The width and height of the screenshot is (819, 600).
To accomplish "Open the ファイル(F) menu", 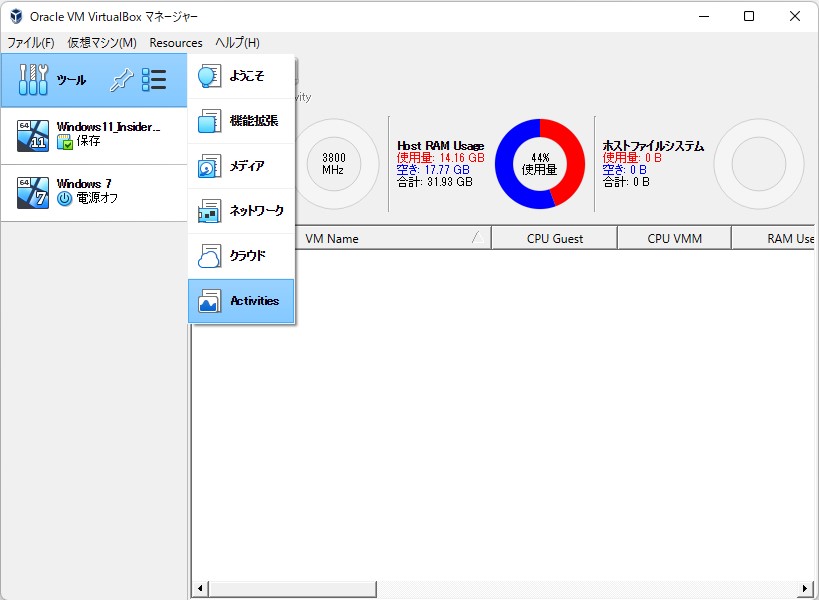I will 31,43.
